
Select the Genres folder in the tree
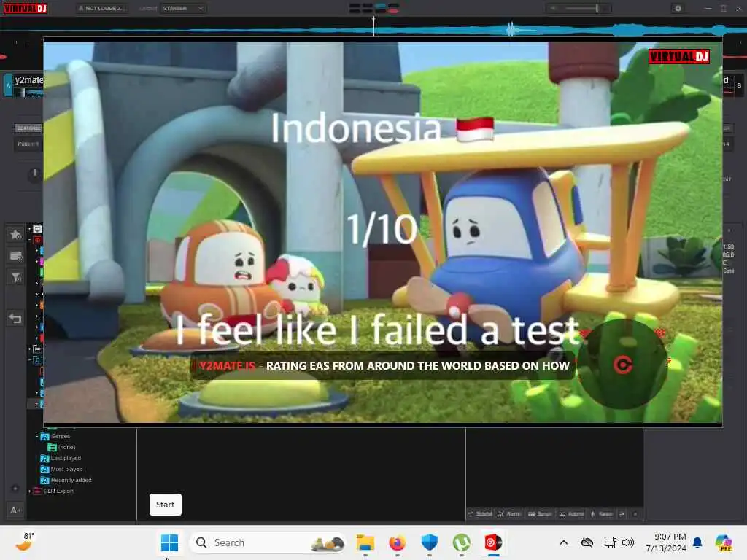pyautogui.click(x=55, y=436)
